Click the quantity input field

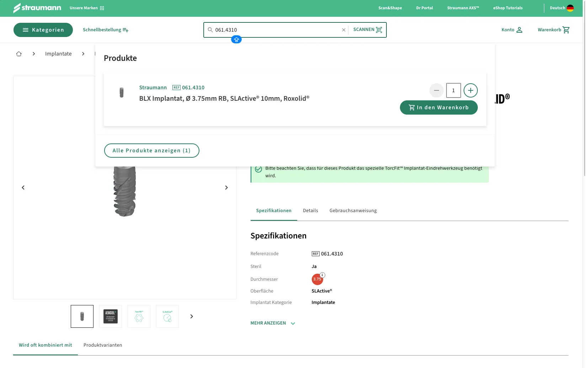point(454,90)
